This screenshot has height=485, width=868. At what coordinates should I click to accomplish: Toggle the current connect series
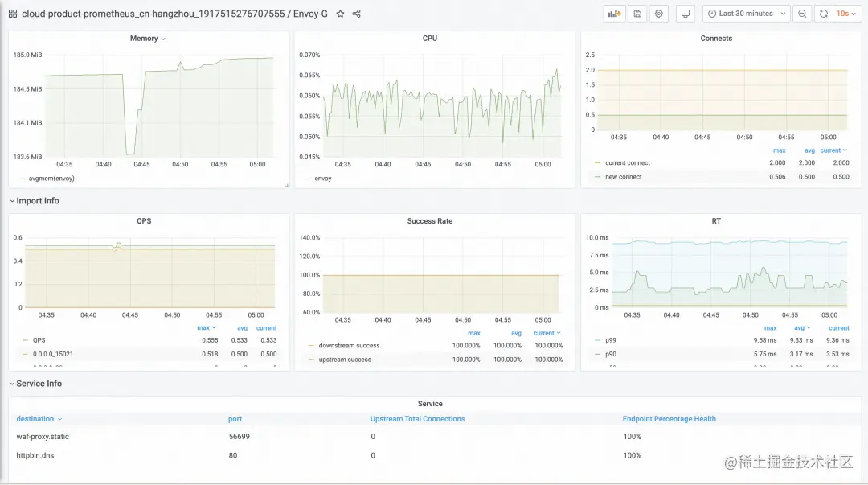click(x=628, y=163)
